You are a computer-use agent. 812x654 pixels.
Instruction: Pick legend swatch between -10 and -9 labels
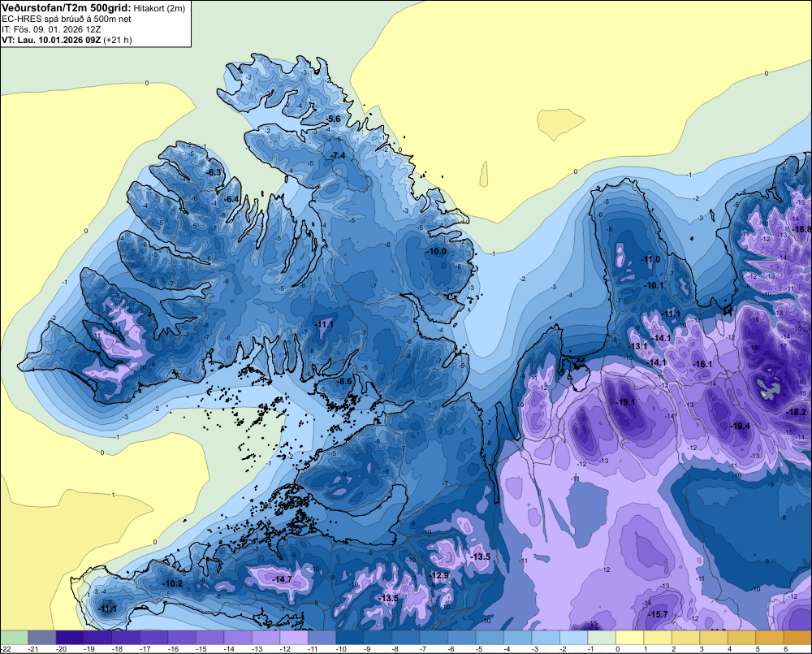350,638
